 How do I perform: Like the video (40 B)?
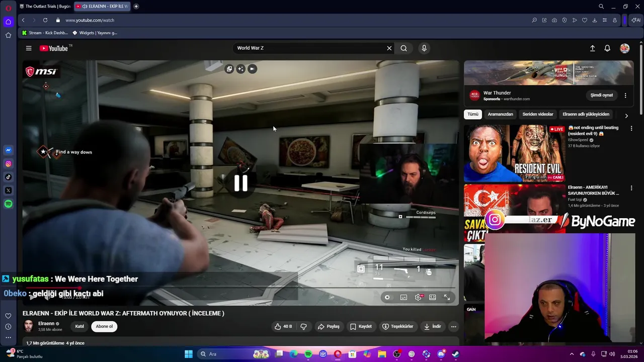[283, 326]
